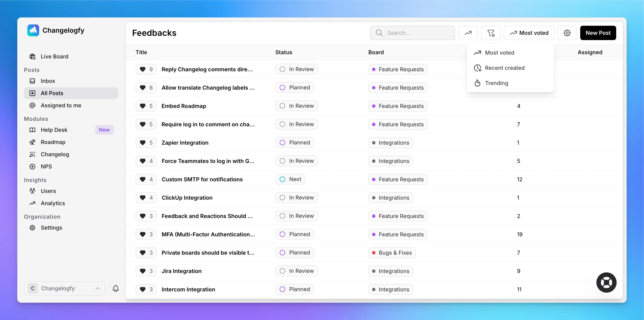
Task: Click the Live Board navigation icon
Action: tap(33, 56)
